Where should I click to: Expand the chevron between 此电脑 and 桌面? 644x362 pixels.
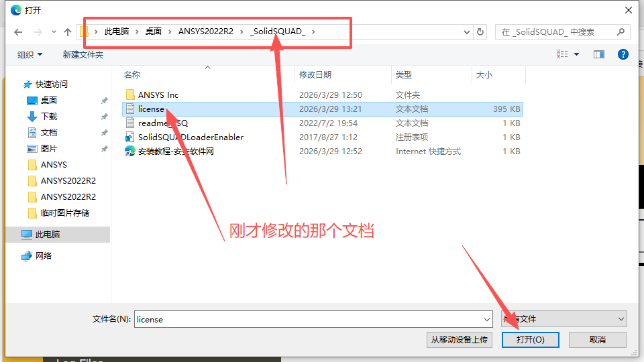tap(137, 32)
